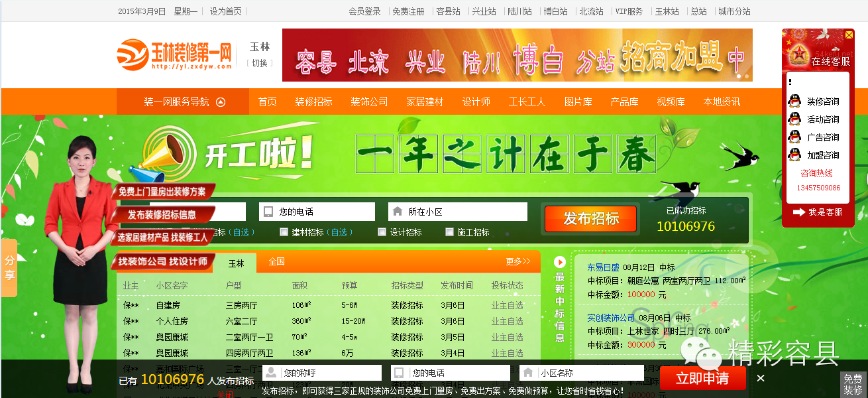Open 玉林站 link

667,11
